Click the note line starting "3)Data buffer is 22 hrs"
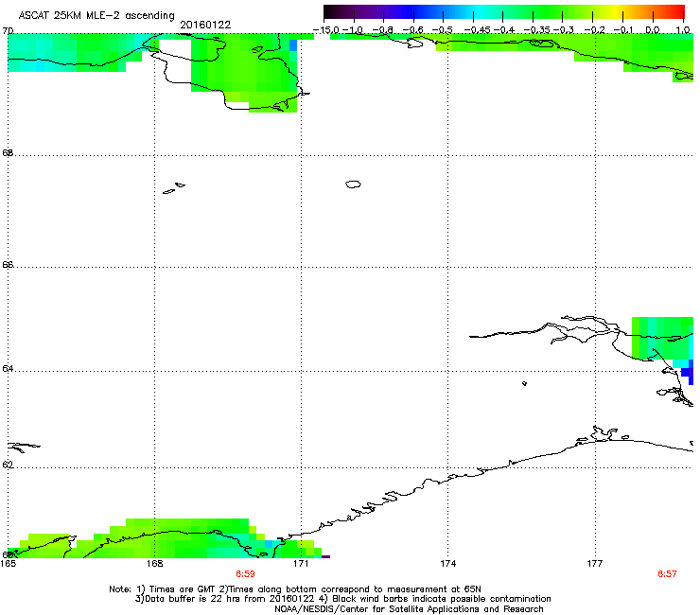The image size is (700, 615). tap(342, 599)
